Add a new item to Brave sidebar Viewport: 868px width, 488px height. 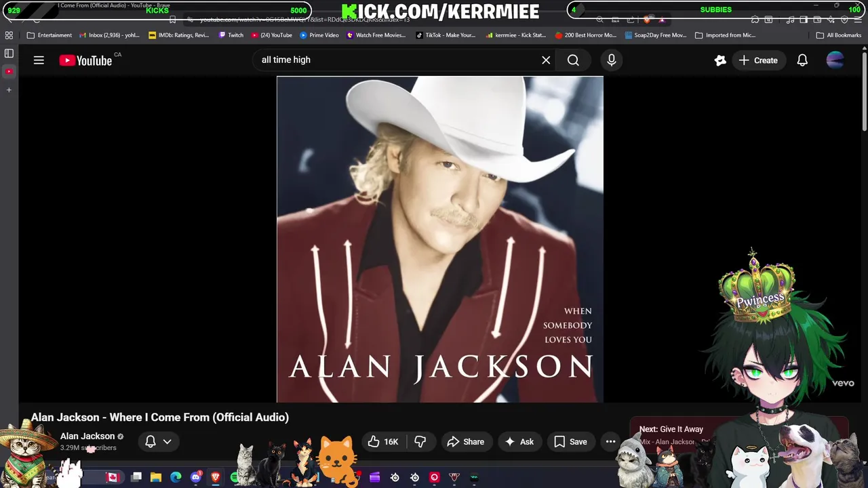coord(9,89)
